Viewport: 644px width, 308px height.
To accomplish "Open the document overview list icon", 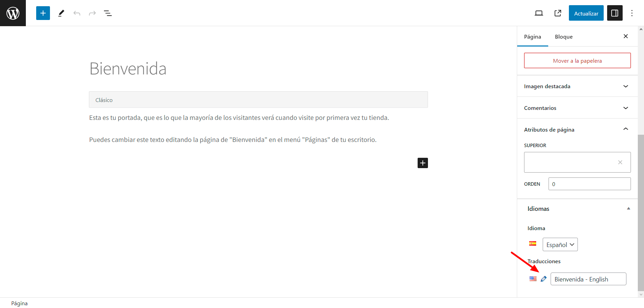I will (x=108, y=13).
